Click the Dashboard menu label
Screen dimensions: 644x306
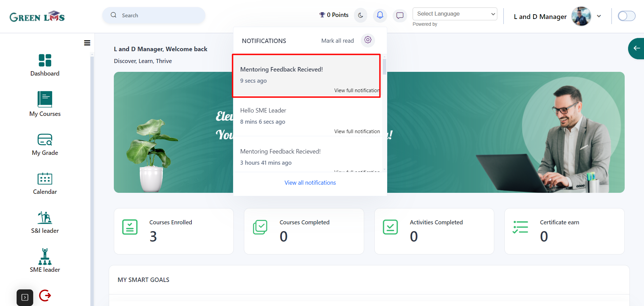tap(45, 74)
